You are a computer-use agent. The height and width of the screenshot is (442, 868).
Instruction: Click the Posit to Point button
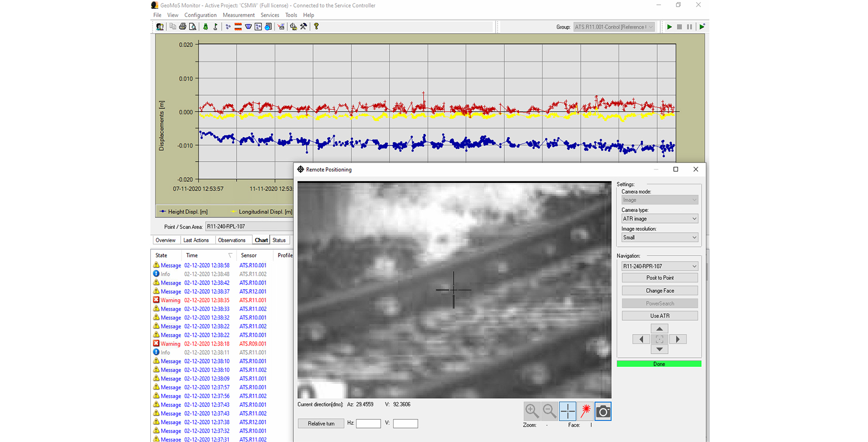tap(660, 278)
